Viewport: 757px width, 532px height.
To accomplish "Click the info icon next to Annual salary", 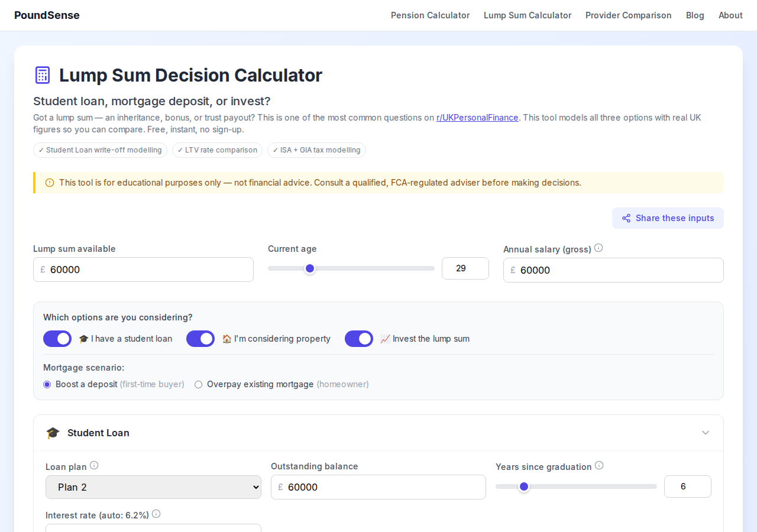I will (598, 248).
